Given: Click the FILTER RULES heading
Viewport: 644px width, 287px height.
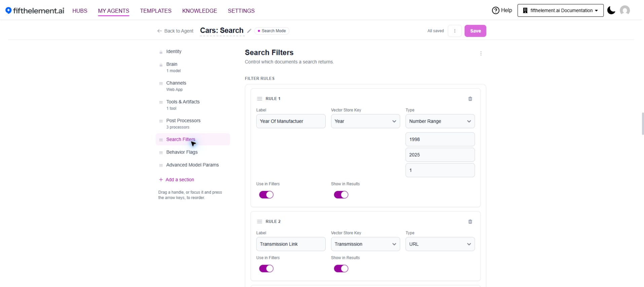Looking at the screenshot, I should pyautogui.click(x=260, y=78).
